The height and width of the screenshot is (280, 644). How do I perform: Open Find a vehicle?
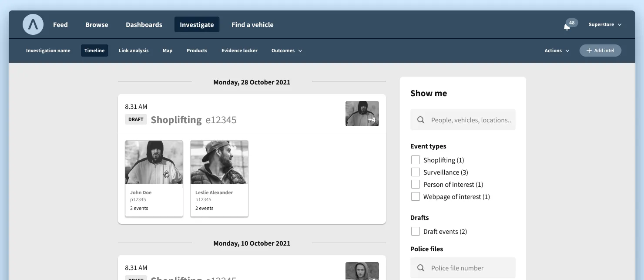coord(252,25)
